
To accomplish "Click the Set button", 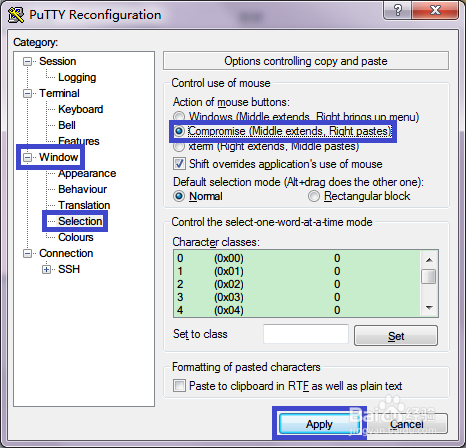I will pyautogui.click(x=396, y=336).
